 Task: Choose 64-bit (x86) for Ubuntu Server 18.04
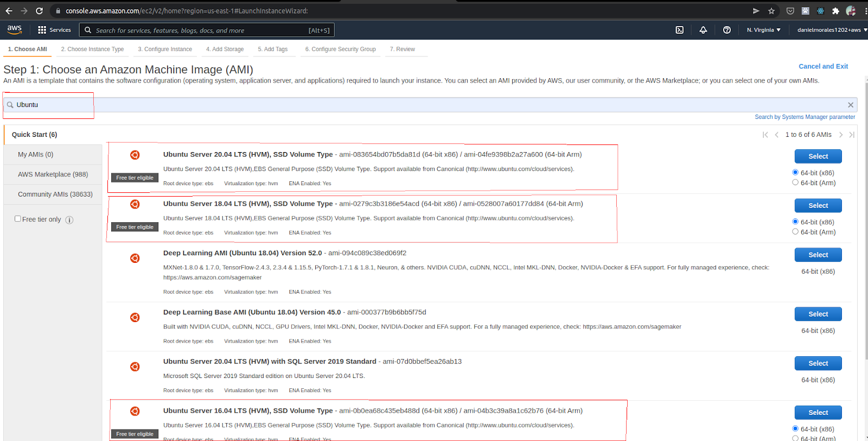click(795, 222)
